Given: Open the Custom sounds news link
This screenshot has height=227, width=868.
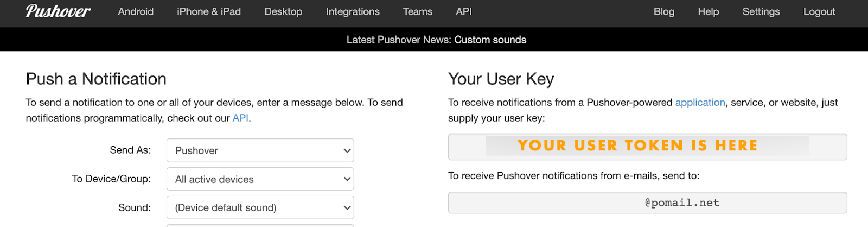Looking at the screenshot, I should tap(490, 40).
